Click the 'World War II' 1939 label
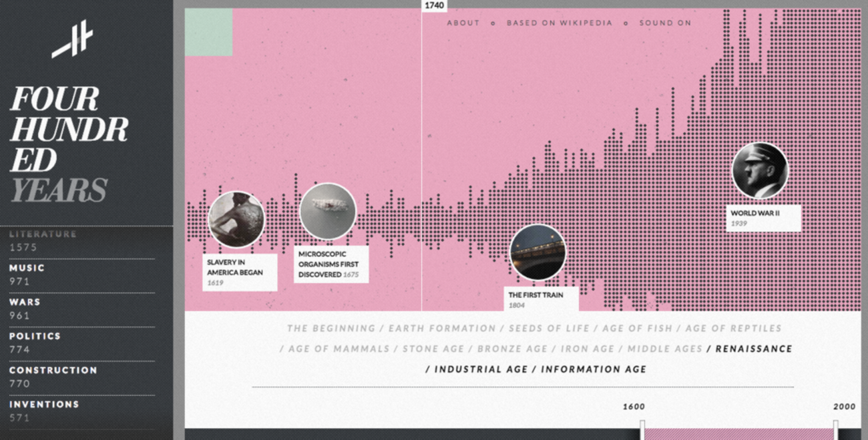 (763, 218)
